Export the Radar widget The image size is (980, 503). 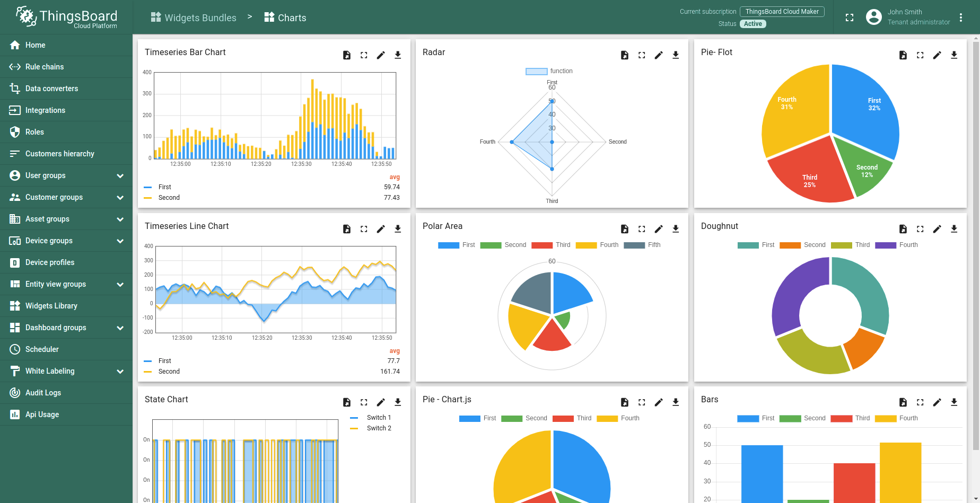point(625,55)
